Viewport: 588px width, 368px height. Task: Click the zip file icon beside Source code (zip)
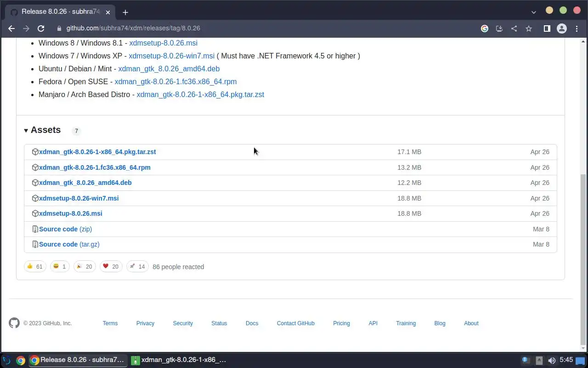coord(35,229)
